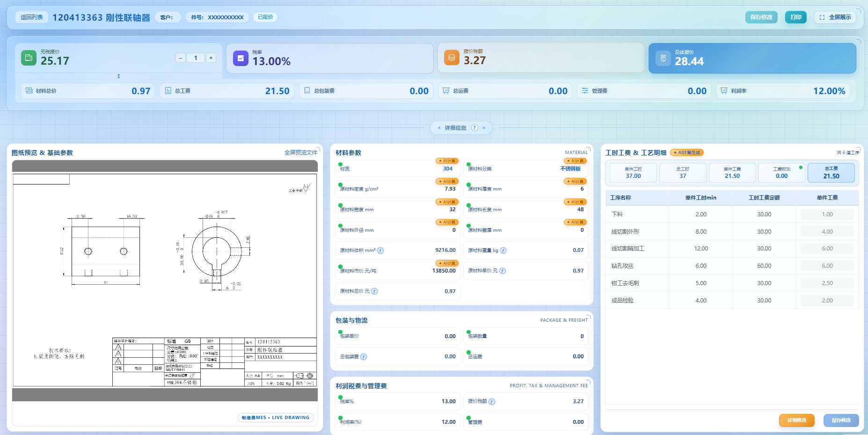Click the 原材料长度 mm value 48
868x435 pixels.
pyautogui.click(x=580, y=209)
